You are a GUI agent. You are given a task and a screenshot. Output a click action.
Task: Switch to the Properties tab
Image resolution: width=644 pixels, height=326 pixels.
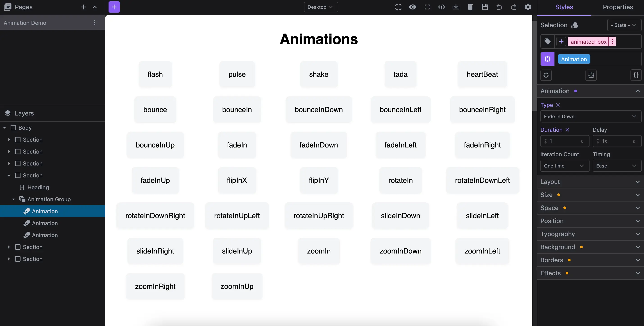[617, 7]
